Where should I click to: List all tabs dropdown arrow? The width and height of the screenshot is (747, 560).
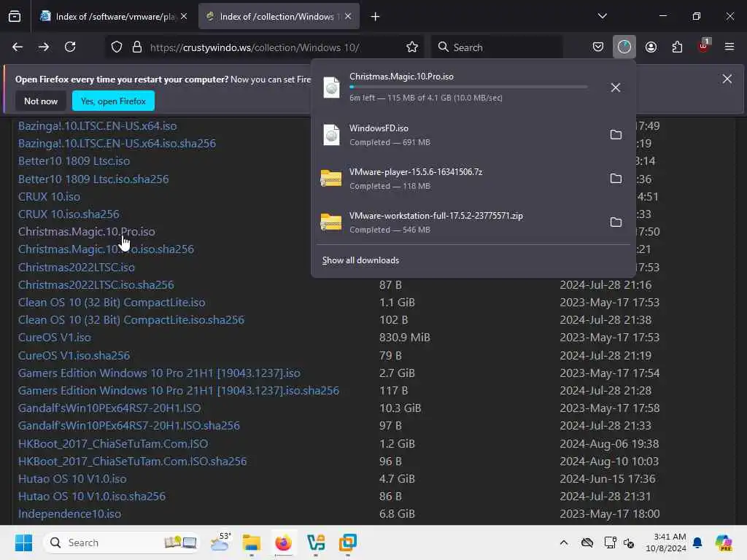pyautogui.click(x=602, y=16)
